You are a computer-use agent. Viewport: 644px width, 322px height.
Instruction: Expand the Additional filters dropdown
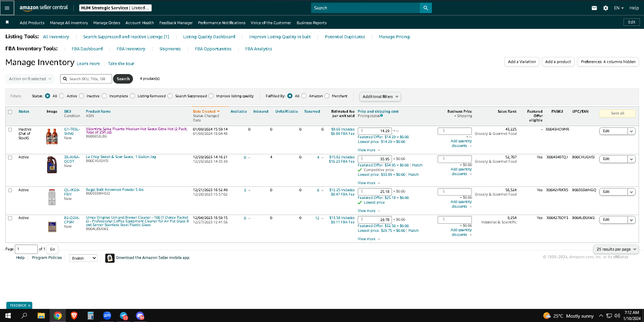(380, 97)
